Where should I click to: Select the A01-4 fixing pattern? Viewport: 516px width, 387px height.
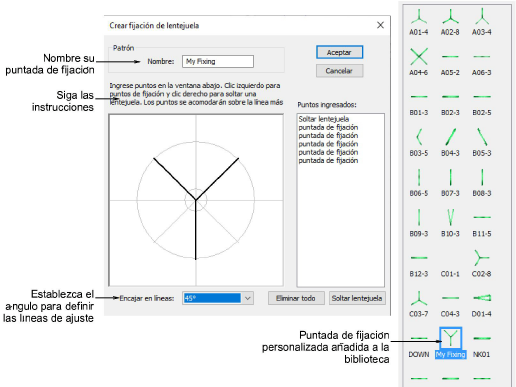[x=419, y=22]
